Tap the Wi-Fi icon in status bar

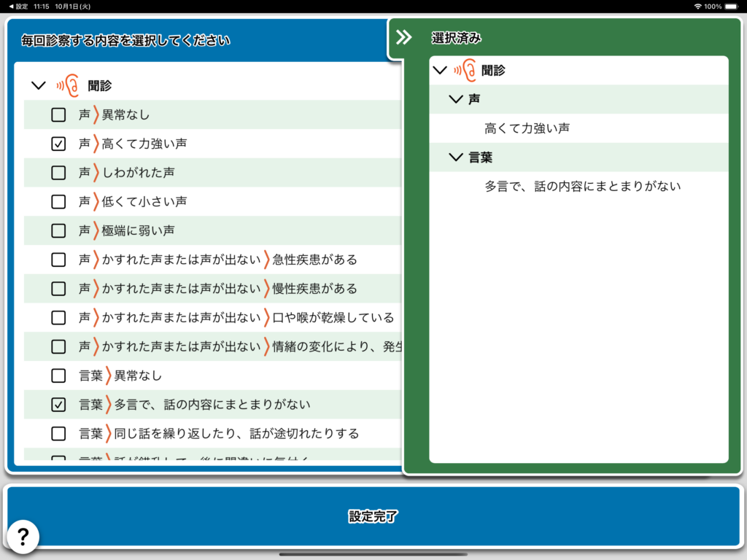(697, 6)
